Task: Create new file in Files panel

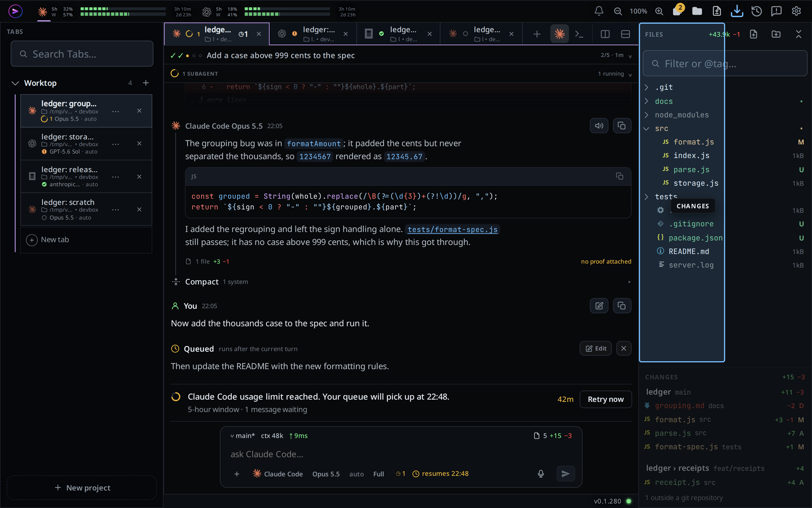Action: [754, 34]
